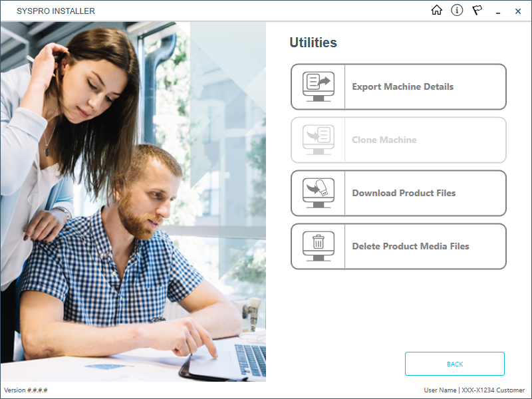Go to the installer home screen icon
The image size is (532, 399).
(x=437, y=11)
